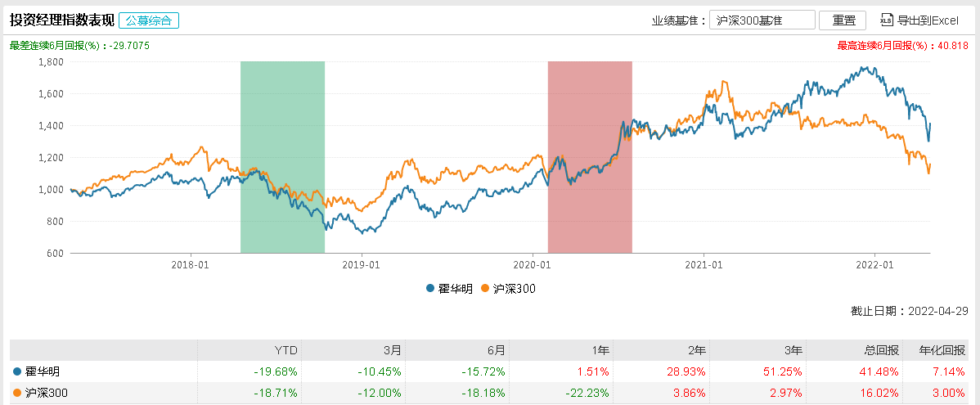Click the 2020-01 x-axis marker
980x405 pixels.
(x=533, y=264)
